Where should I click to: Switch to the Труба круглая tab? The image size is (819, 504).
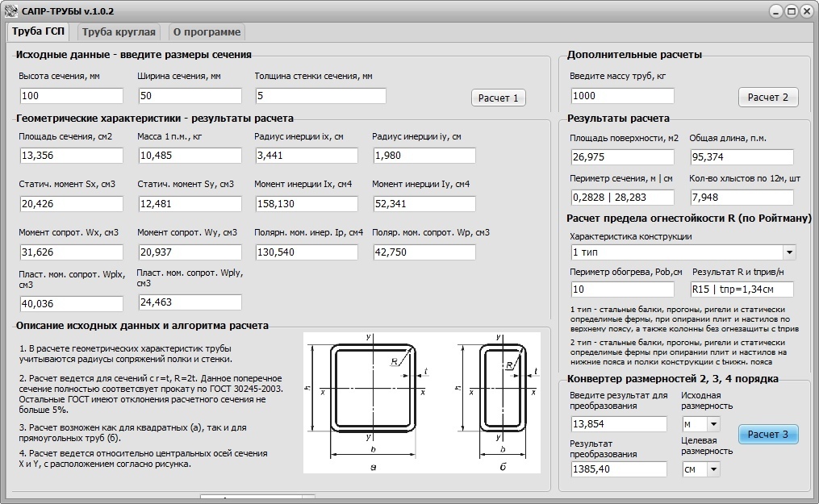[x=119, y=31]
